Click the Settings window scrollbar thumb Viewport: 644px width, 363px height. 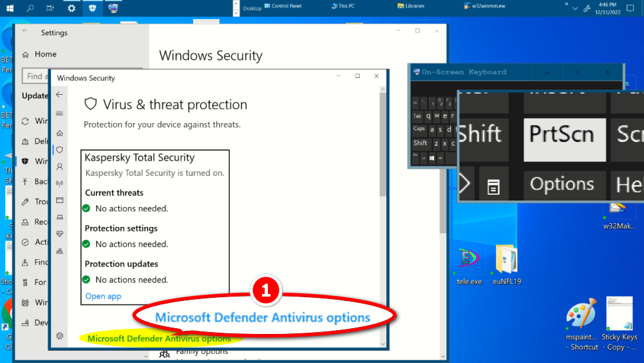pos(443,201)
